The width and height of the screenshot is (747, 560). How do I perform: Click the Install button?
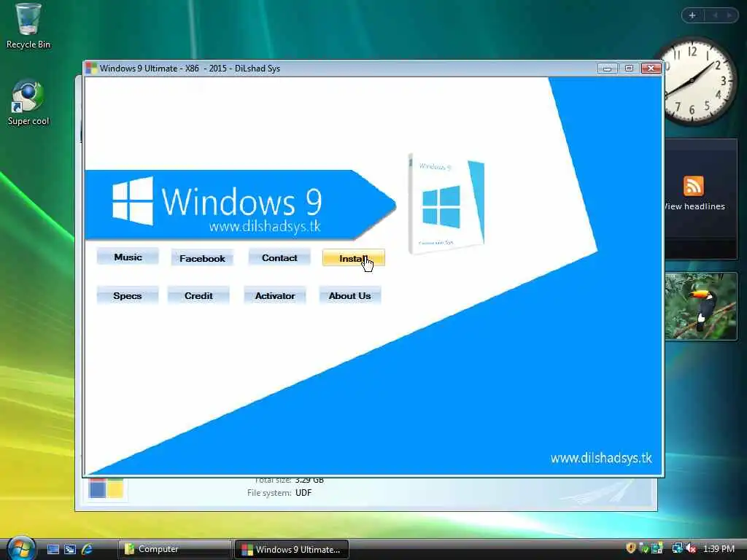[x=354, y=258]
